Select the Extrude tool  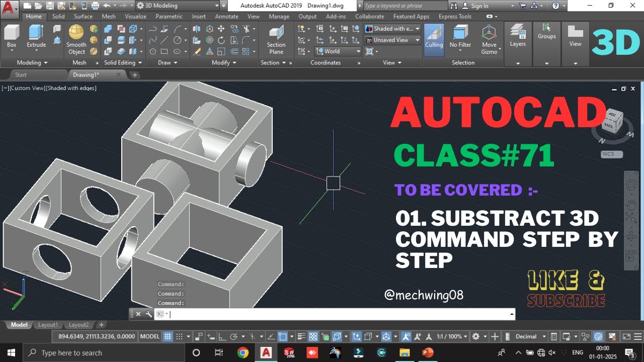[36, 36]
